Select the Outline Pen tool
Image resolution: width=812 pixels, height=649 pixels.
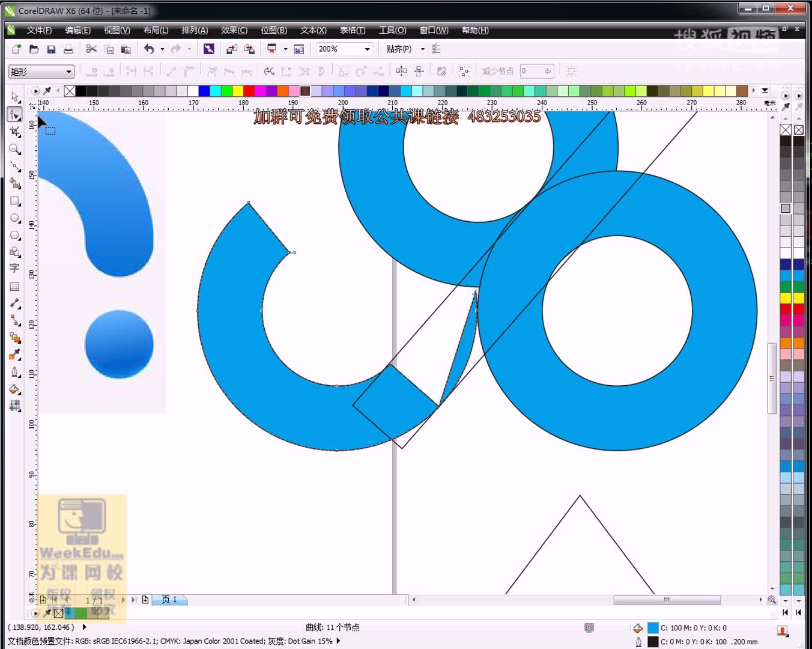(15, 372)
